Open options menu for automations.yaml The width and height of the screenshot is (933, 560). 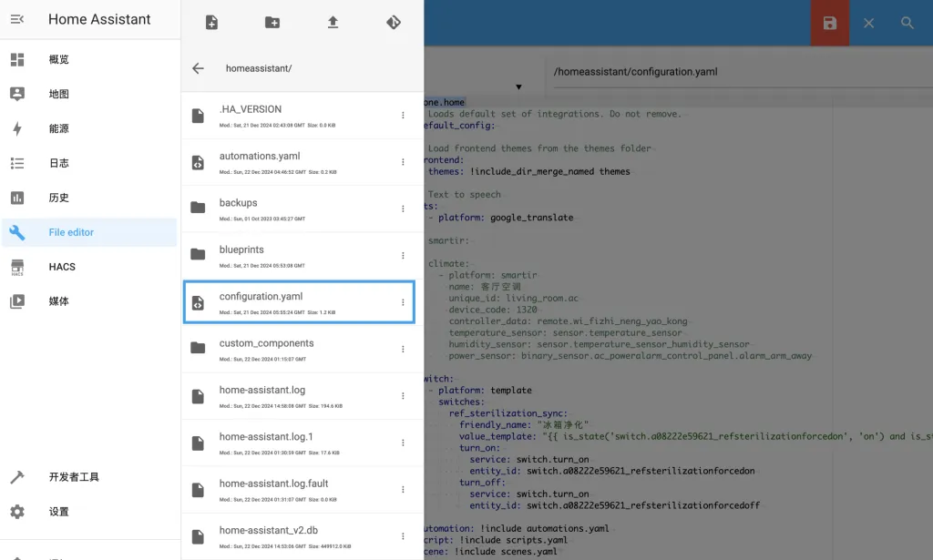403,162
